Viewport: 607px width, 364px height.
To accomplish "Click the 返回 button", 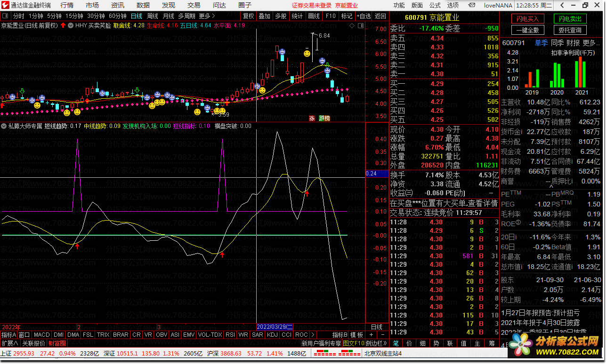I will 380,16.
